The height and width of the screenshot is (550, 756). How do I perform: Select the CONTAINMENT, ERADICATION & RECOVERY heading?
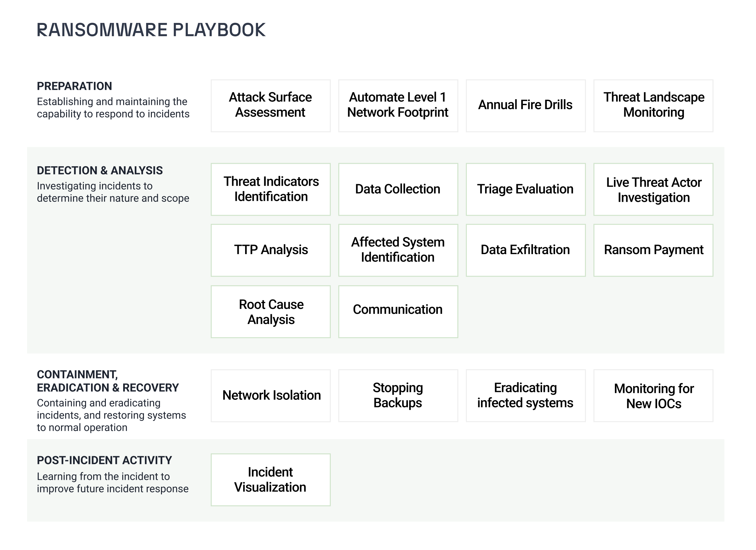108,381
